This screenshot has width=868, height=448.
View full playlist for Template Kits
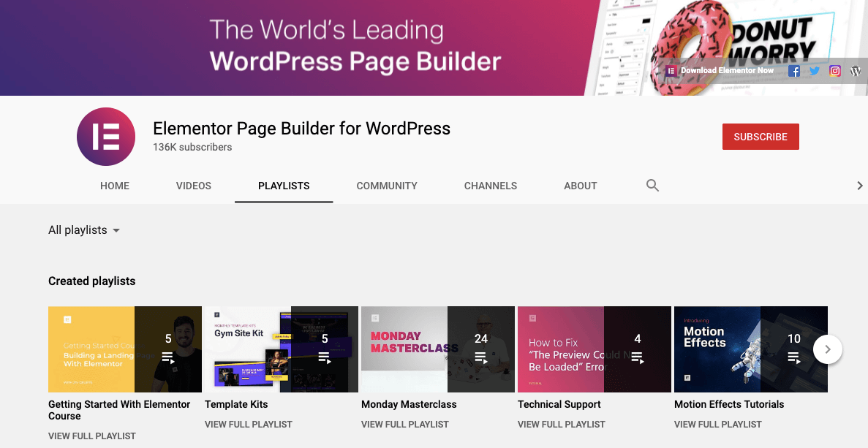click(x=249, y=424)
